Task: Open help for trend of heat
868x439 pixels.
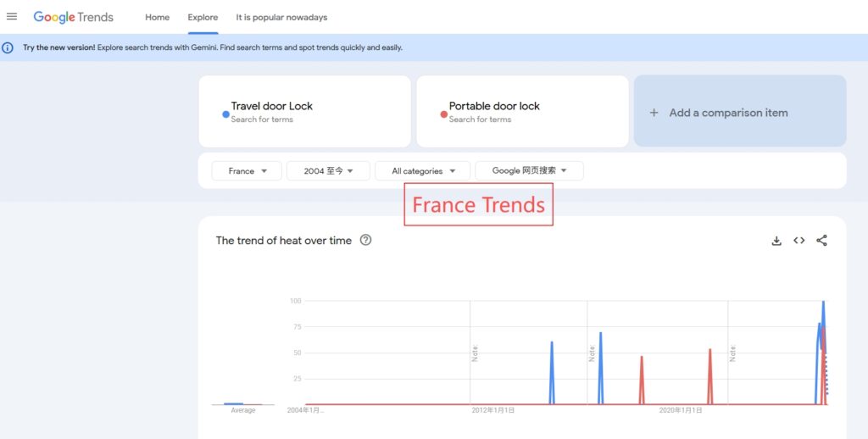Action: click(365, 240)
